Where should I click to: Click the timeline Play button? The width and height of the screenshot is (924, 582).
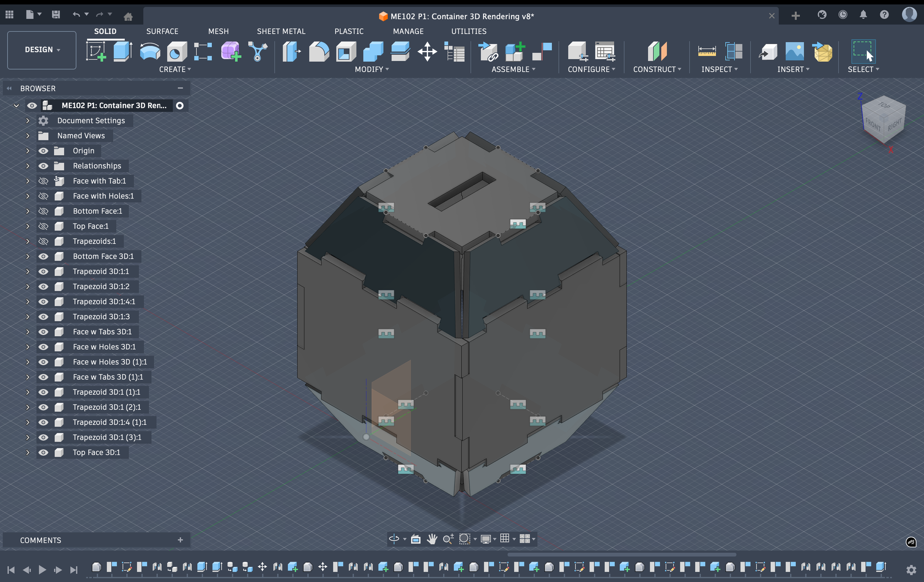tap(42, 570)
